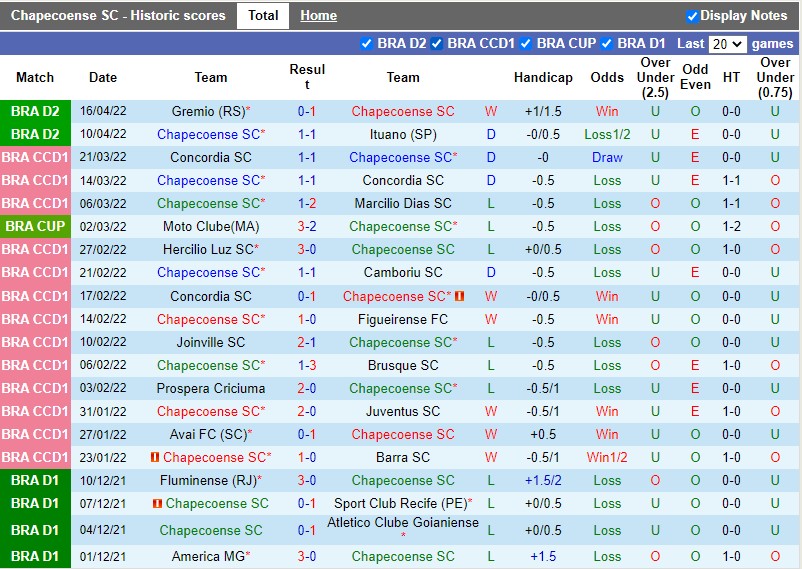Open Joinville SC team link
The image size is (802, 569).
tap(211, 342)
